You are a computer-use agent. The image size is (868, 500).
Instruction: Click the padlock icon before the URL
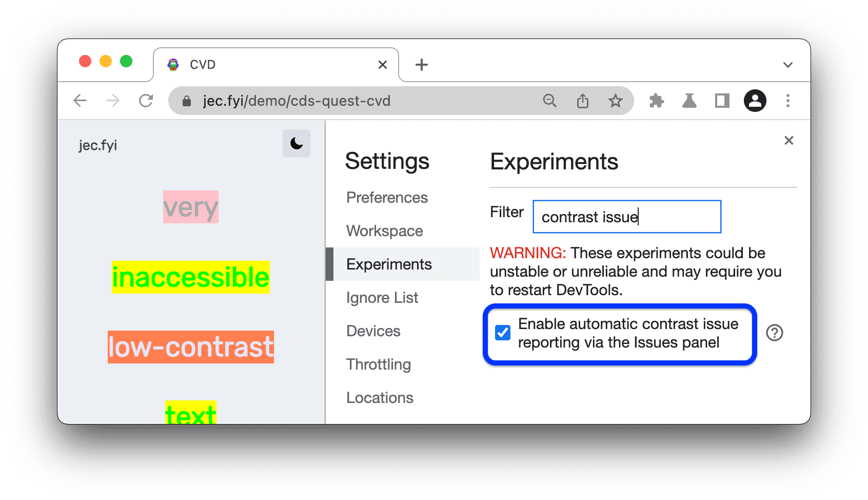187,101
